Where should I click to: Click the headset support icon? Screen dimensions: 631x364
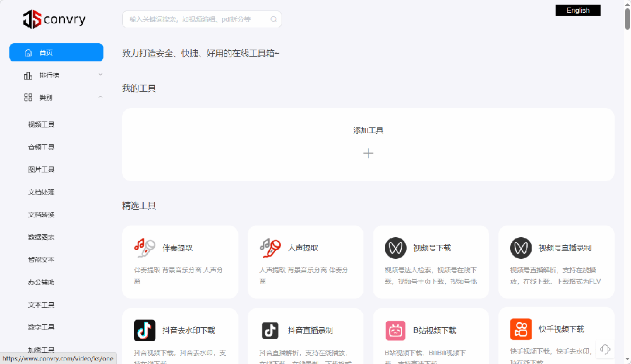[605, 349]
